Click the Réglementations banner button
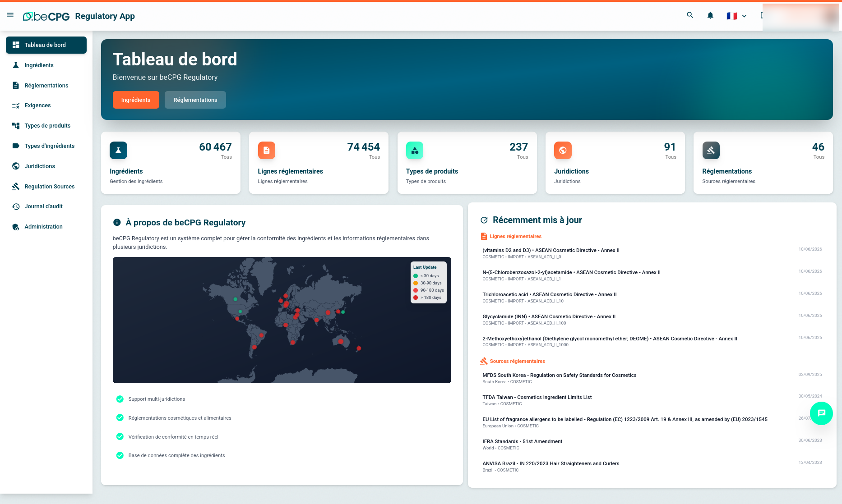This screenshot has width=842, height=504. (195, 100)
